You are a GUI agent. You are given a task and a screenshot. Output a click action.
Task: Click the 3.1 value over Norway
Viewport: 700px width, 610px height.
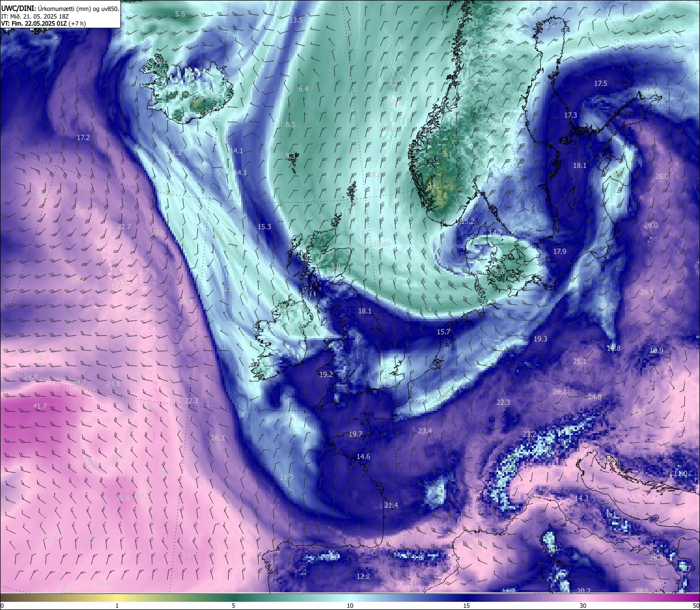(447, 155)
